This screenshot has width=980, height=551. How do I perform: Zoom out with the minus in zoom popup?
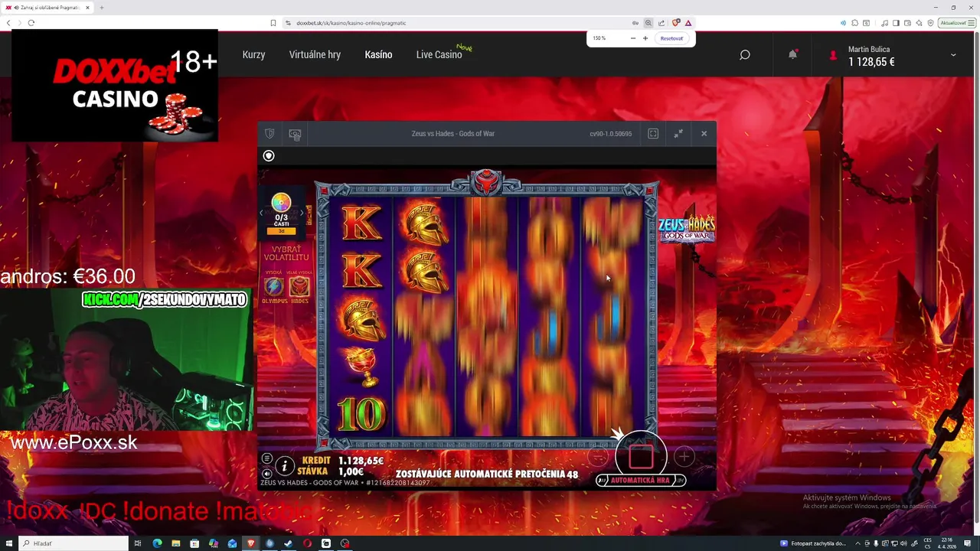632,38
